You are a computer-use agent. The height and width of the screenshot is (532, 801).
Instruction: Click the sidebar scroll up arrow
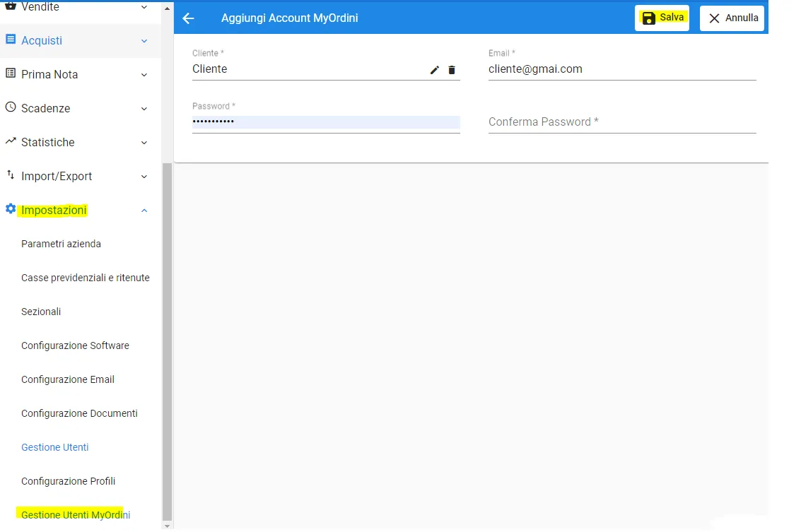coord(167,8)
